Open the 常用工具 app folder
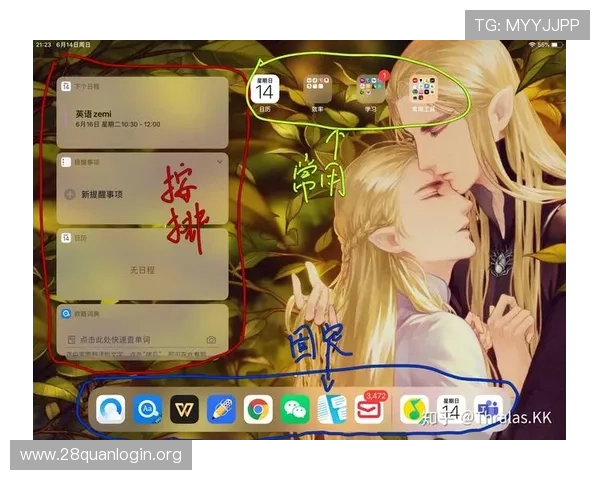 423,89
